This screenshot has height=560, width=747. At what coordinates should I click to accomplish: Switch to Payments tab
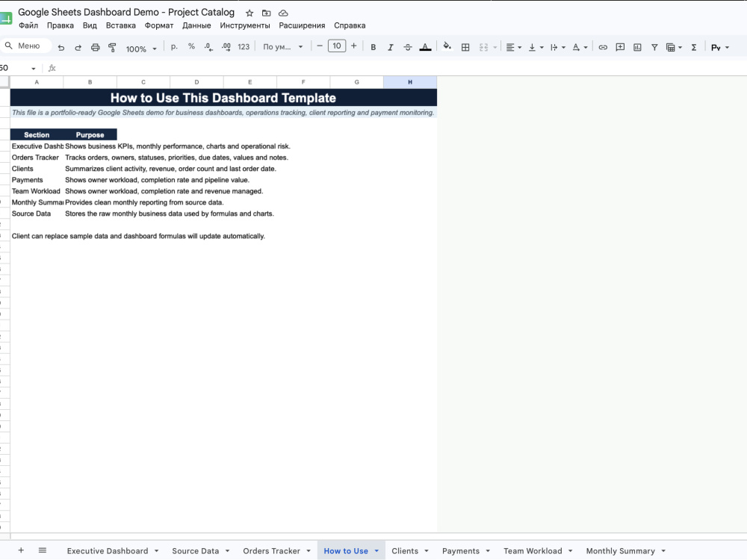coord(461,551)
